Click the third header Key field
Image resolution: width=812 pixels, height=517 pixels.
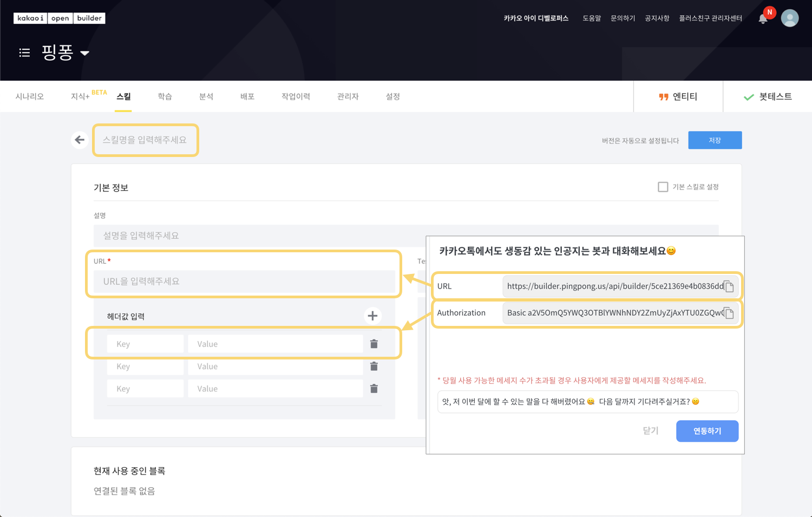(145, 389)
